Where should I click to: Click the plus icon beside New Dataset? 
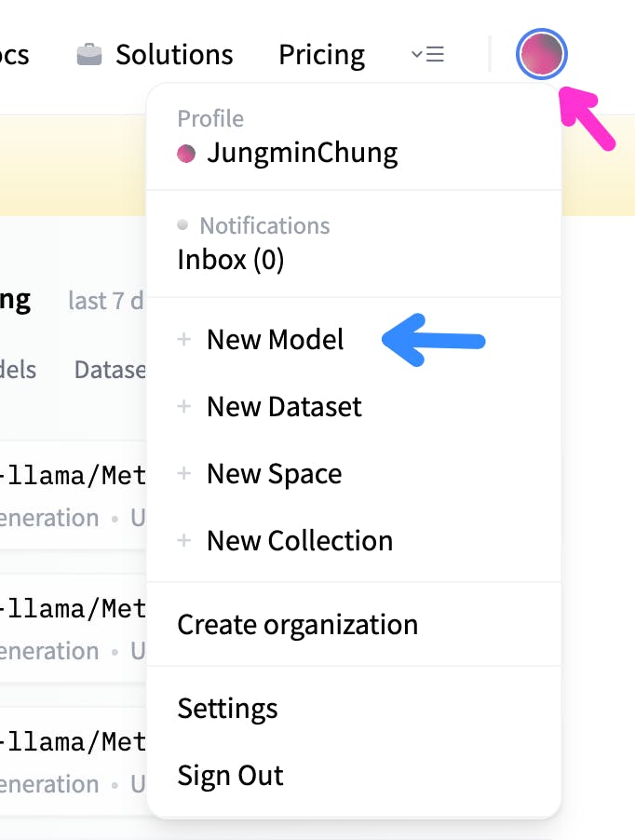[183, 407]
